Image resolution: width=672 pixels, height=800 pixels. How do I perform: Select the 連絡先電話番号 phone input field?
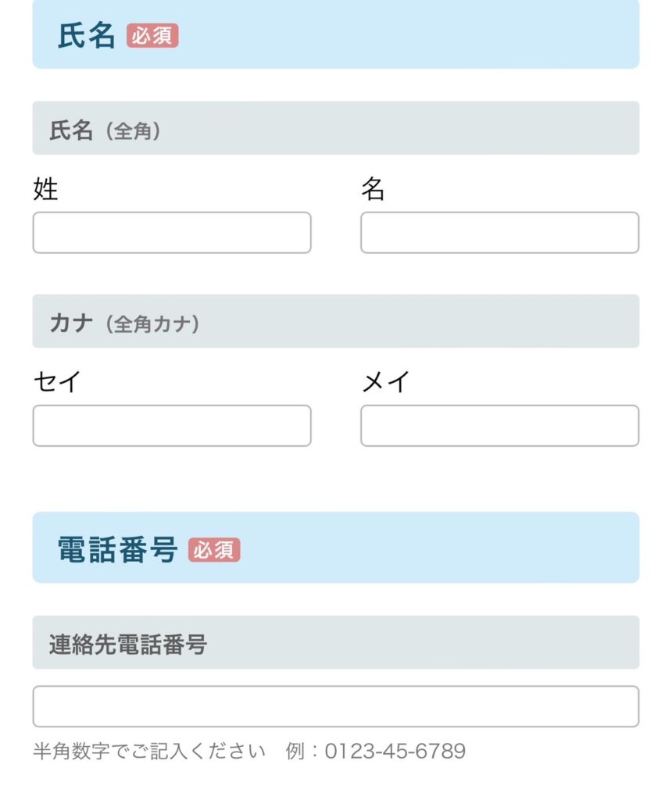336,706
